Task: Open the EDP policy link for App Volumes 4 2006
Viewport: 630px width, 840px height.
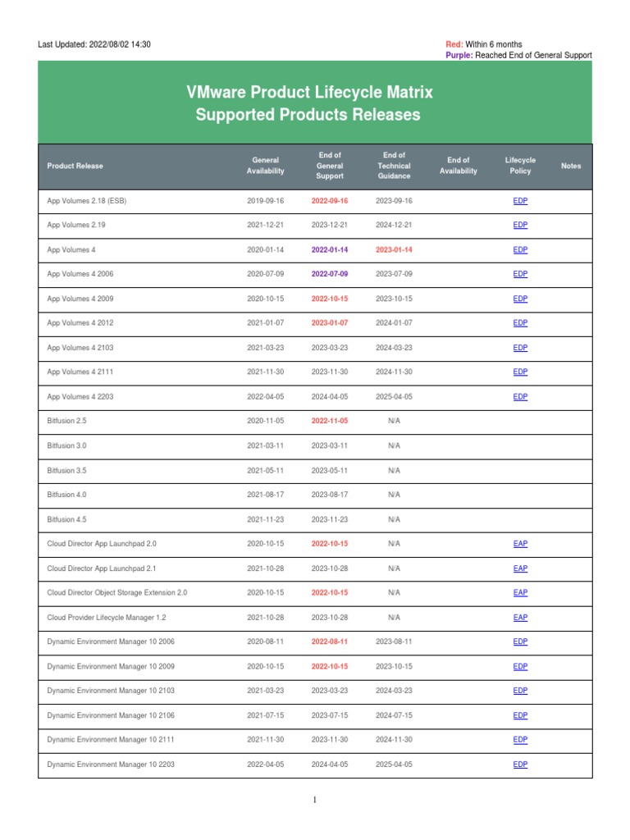Action: (520, 274)
